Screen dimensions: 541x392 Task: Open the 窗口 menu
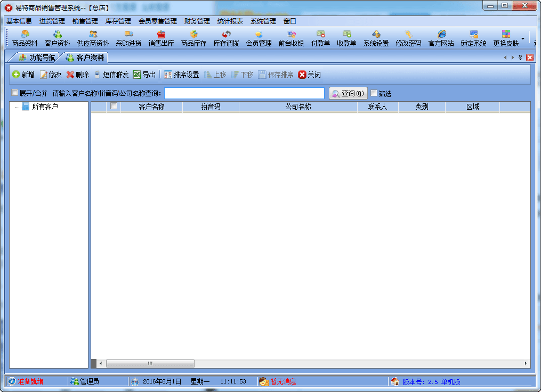click(x=290, y=21)
